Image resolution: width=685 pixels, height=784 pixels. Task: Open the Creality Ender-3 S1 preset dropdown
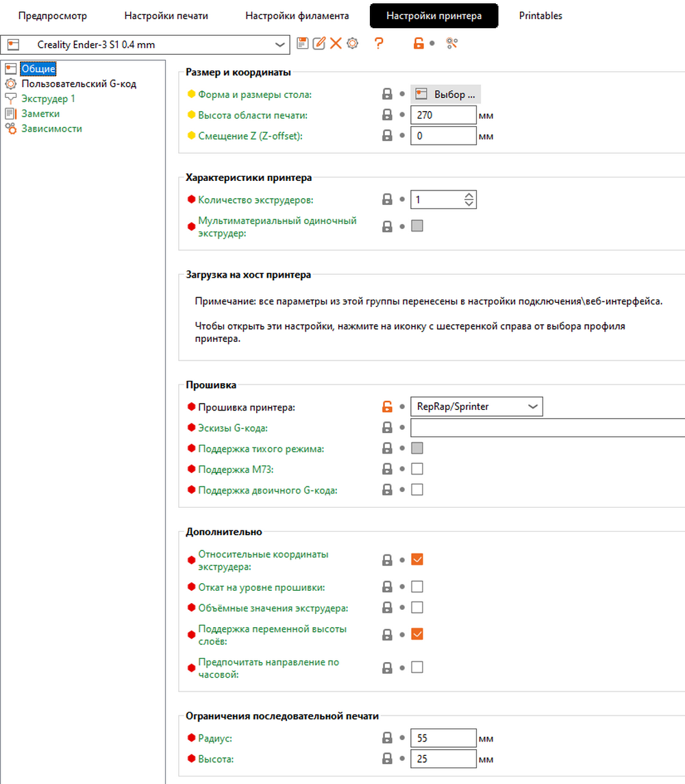281,45
